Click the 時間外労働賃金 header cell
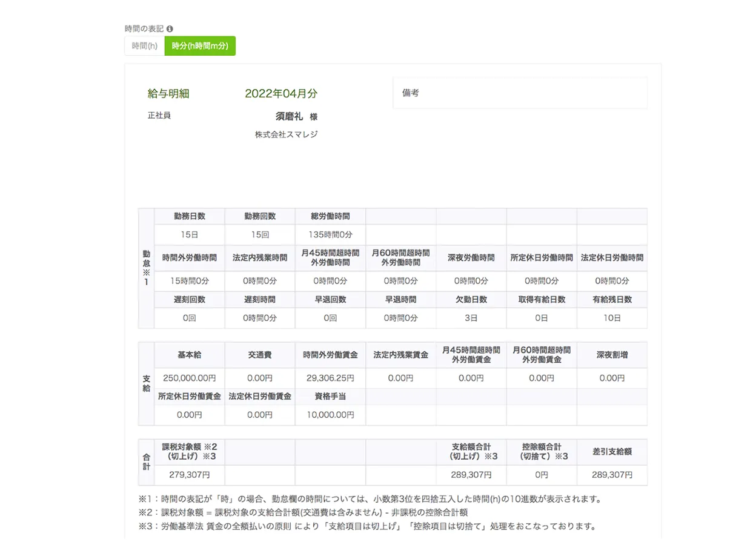This screenshot has width=756, height=559. pyautogui.click(x=330, y=355)
